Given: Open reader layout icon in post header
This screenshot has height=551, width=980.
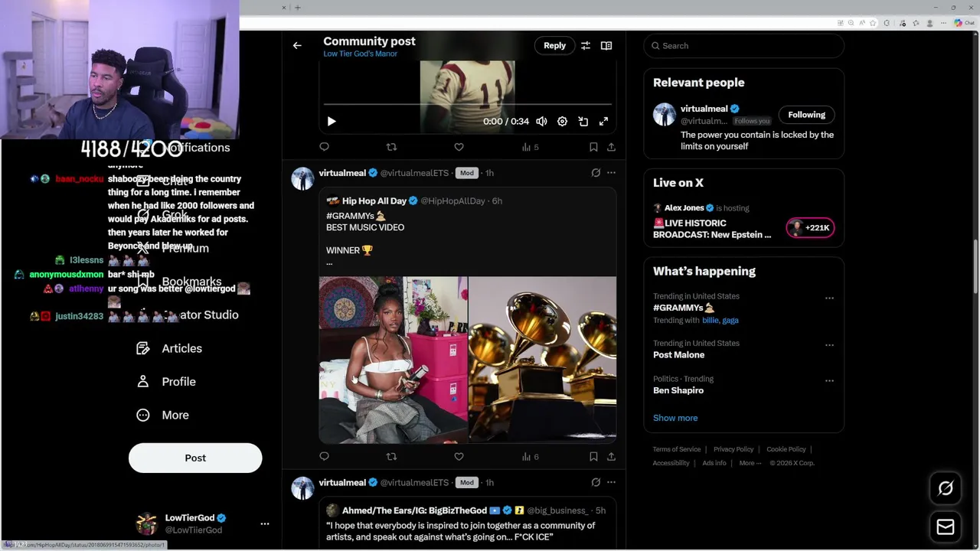Looking at the screenshot, I should click(606, 46).
